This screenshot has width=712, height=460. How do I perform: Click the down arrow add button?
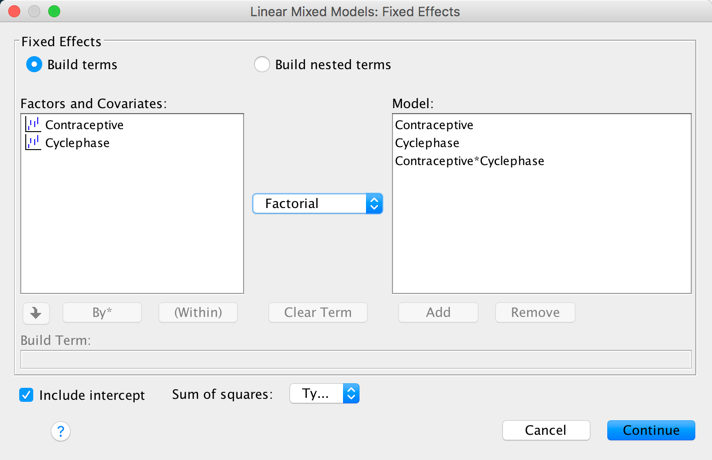point(36,313)
